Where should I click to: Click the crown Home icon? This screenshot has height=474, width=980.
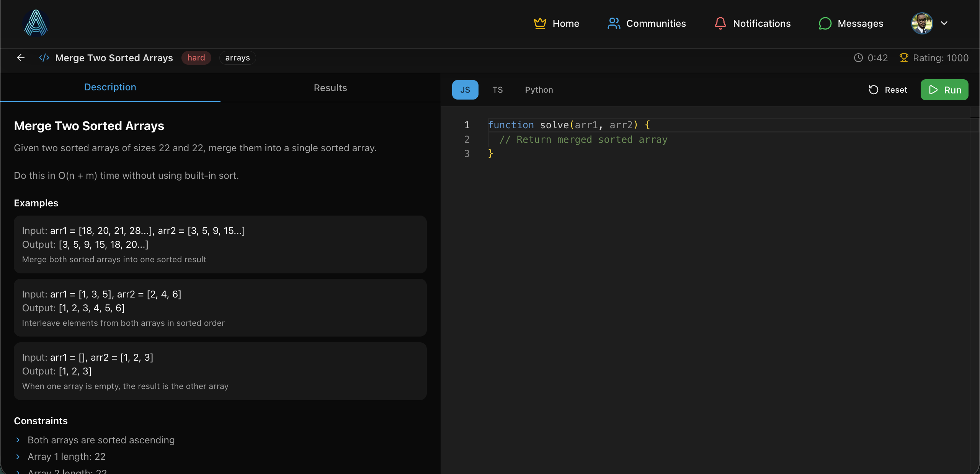coord(540,23)
